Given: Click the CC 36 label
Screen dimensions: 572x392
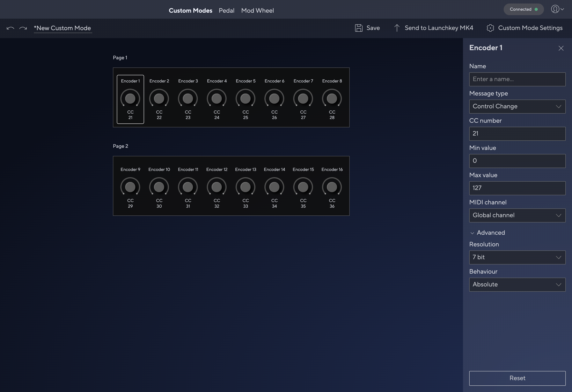Looking at the screenshot, I should tap(332, 203).
